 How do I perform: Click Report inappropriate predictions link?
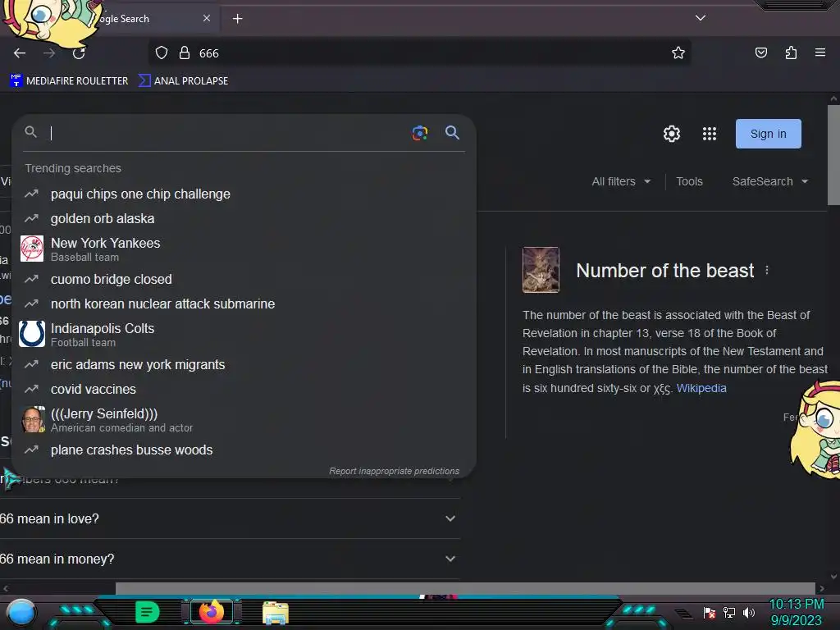(395, 471)
